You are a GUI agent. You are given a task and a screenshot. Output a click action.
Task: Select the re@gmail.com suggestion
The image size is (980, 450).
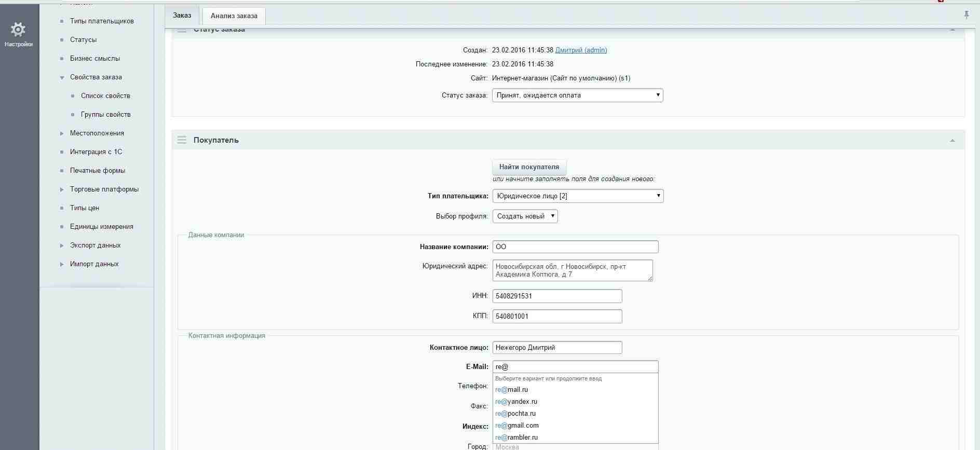click(576, 426)
